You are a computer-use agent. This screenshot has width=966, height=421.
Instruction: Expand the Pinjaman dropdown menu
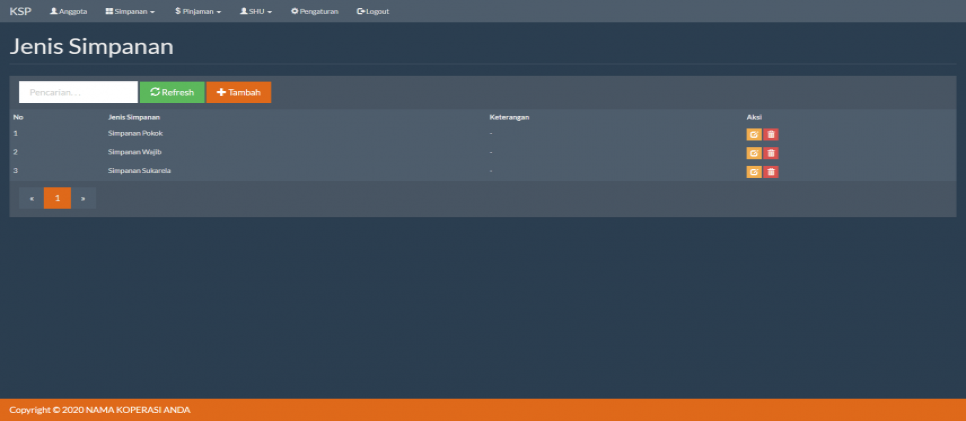198,11
